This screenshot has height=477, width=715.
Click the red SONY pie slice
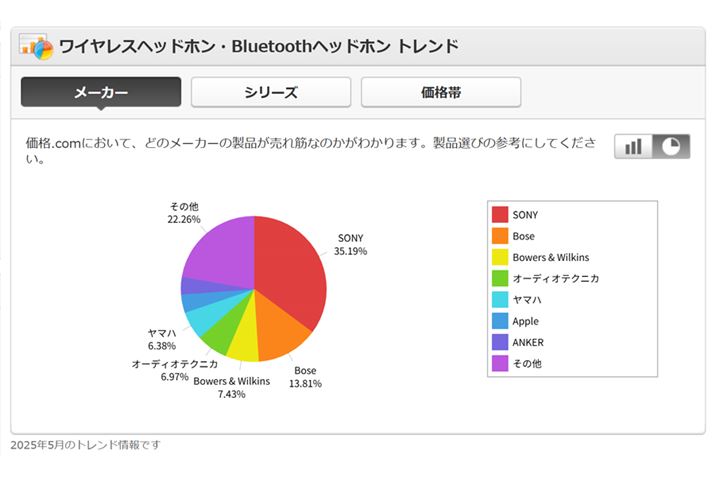[292, 269]
